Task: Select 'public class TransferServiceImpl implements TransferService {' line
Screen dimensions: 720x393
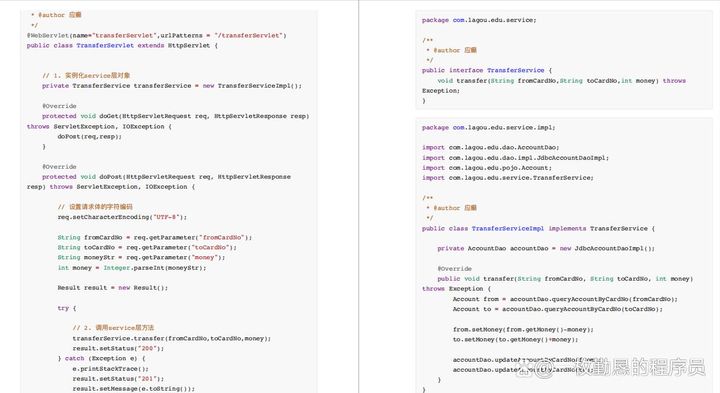Action: click(539, 229)
